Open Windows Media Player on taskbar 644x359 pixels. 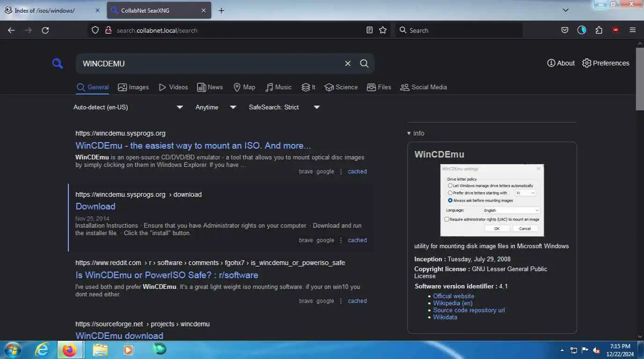128,350
